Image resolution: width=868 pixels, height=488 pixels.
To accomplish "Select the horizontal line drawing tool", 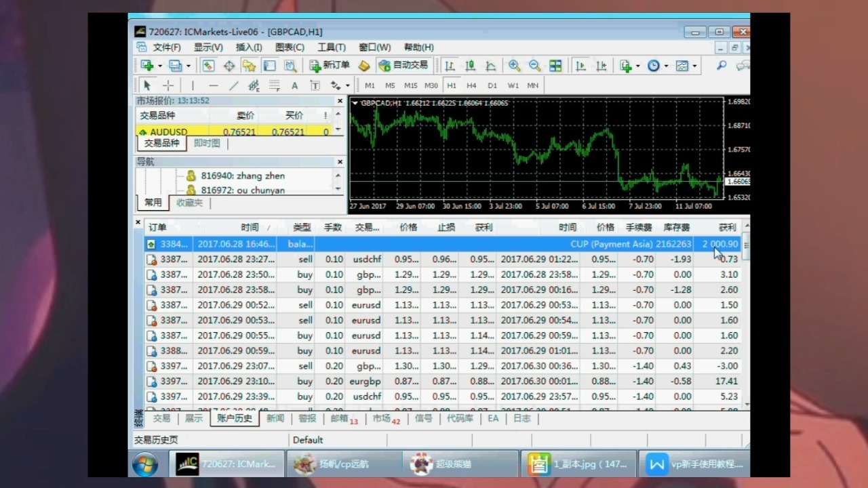I will [x=213, y=85].
